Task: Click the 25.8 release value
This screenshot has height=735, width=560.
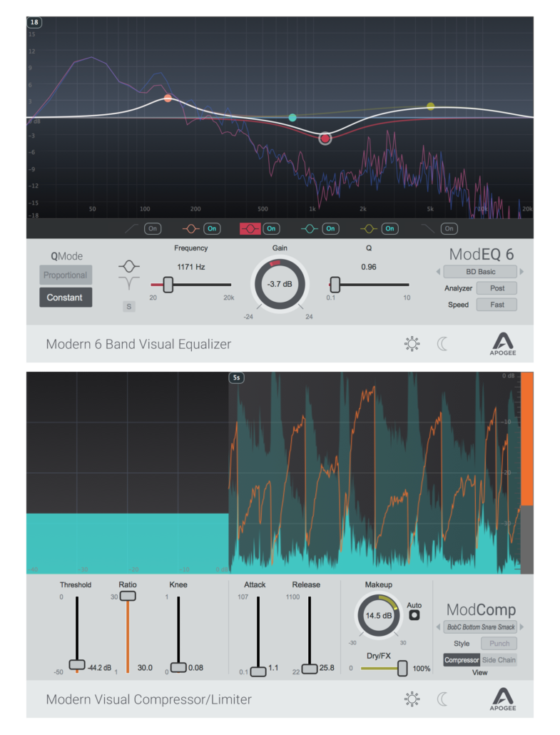Action: click(327, 667)
